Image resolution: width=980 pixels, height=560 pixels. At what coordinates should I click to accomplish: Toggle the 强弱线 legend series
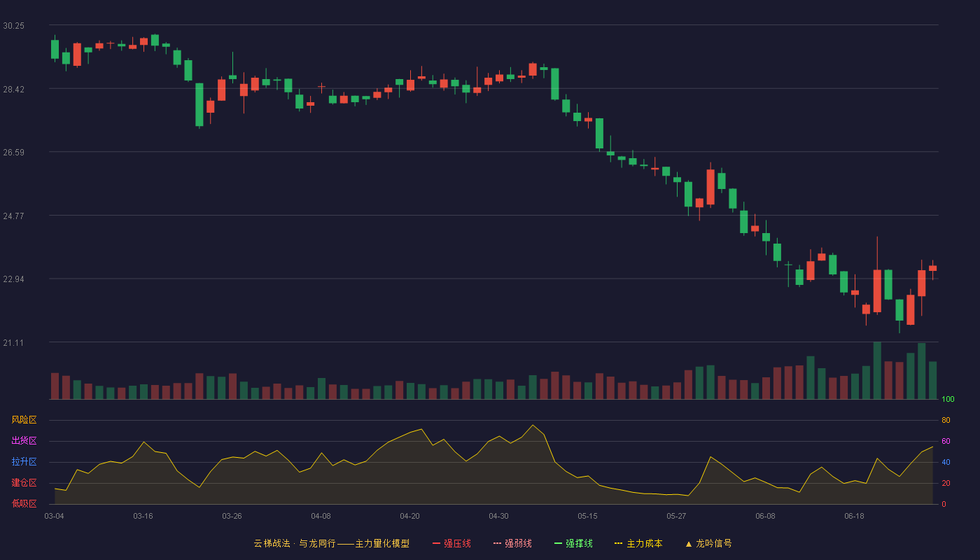512,543
